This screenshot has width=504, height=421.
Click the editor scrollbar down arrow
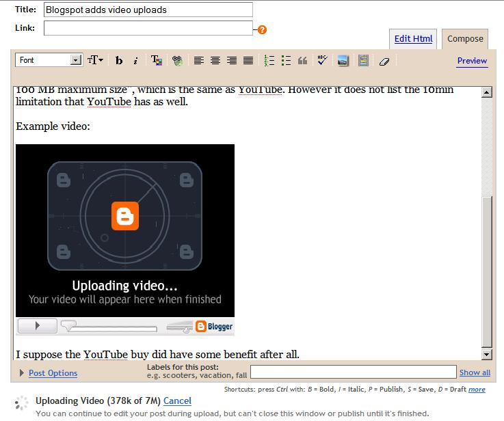click(487, 355)
